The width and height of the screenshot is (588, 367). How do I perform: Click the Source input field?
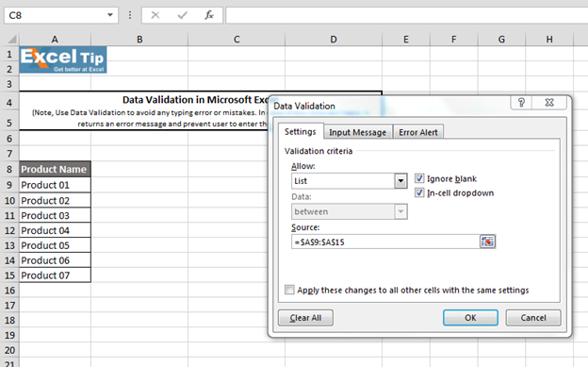coord(385,242)
